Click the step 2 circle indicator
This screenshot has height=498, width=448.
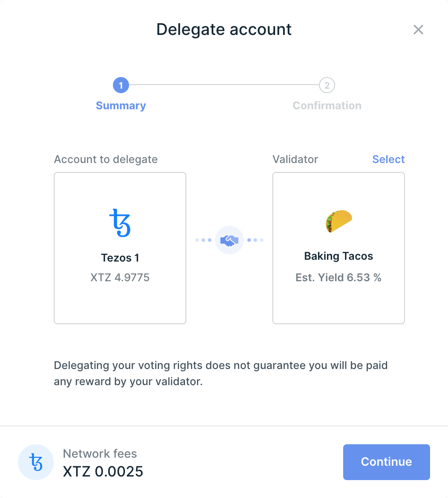tap(327, 85)
